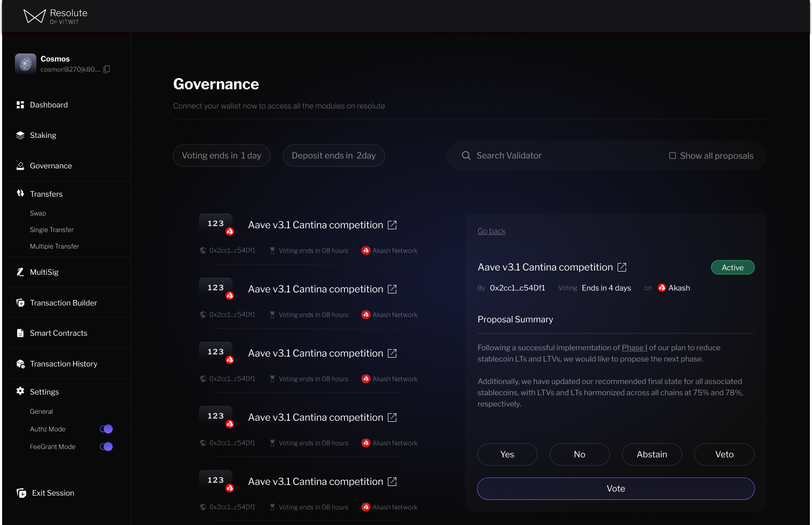The image size is (812, 525).
Task: Toggle FeeGrant Mode switch
Action: coord(106,446)
